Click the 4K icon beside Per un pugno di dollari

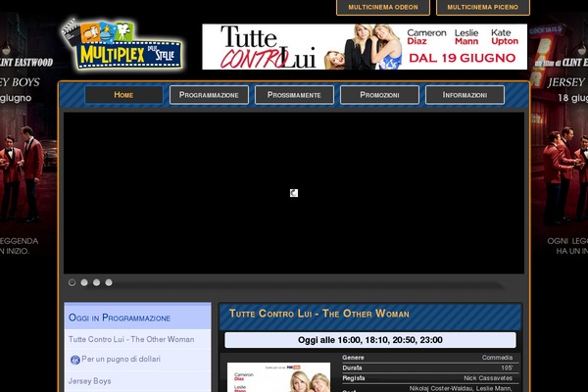point(75,360)
